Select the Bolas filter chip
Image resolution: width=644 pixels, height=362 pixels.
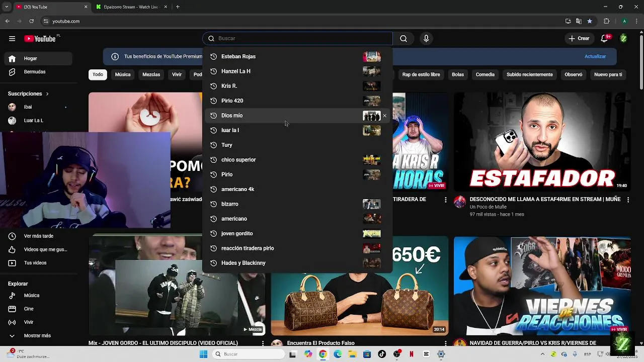pos(458,74)
